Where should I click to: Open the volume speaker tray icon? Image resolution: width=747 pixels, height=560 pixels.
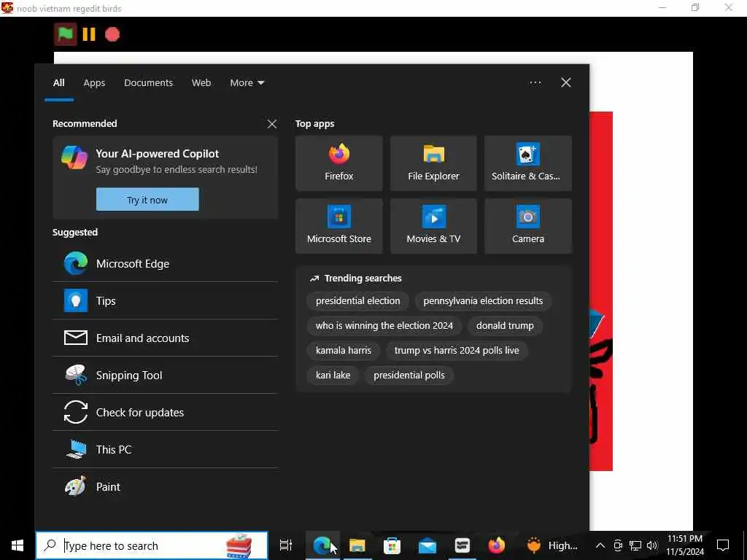[x=652, y=545]
